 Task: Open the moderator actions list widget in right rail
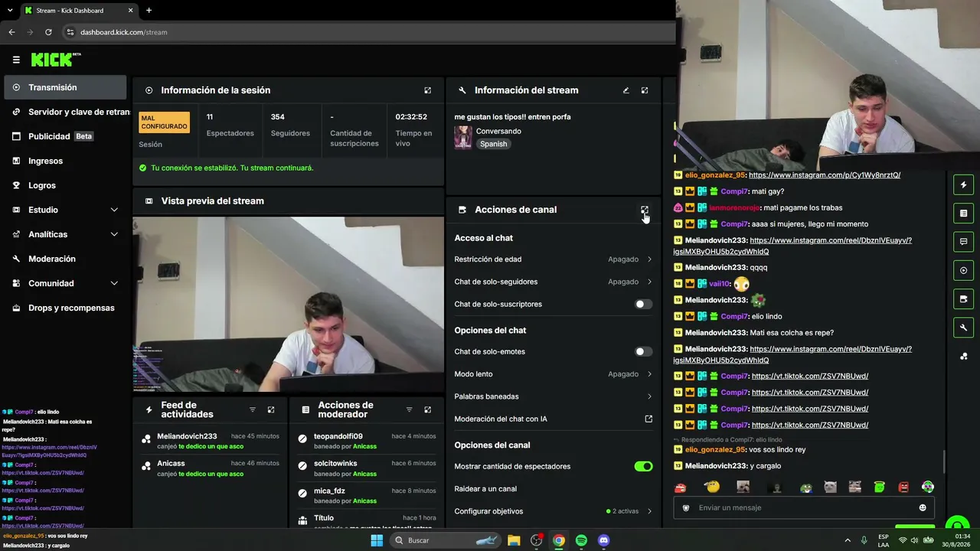(963, 213)
